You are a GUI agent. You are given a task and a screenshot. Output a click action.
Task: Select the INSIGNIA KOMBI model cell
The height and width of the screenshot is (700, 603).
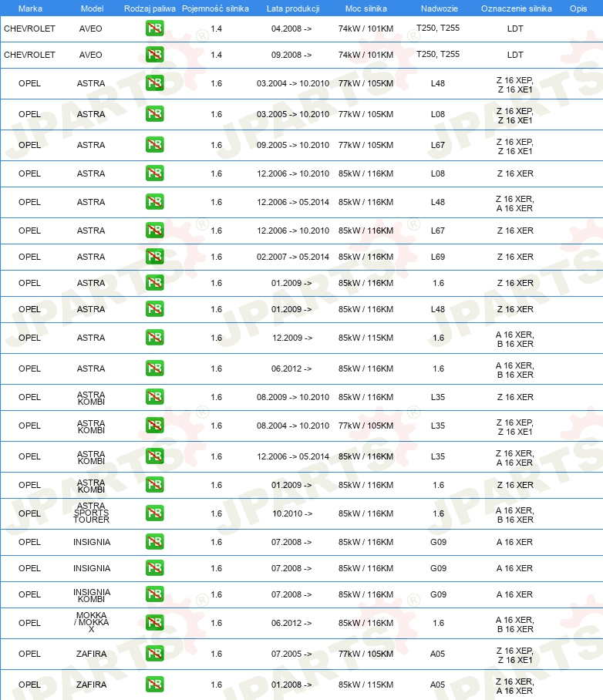pyautogui.click(x=92, y=595)
